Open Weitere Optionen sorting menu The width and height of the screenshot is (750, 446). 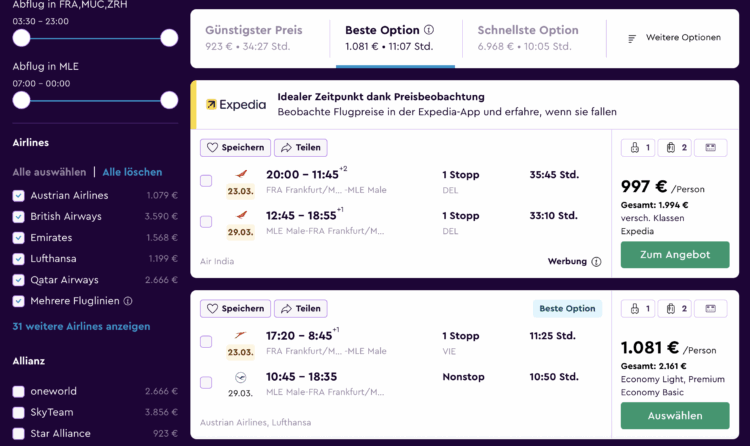674,38
